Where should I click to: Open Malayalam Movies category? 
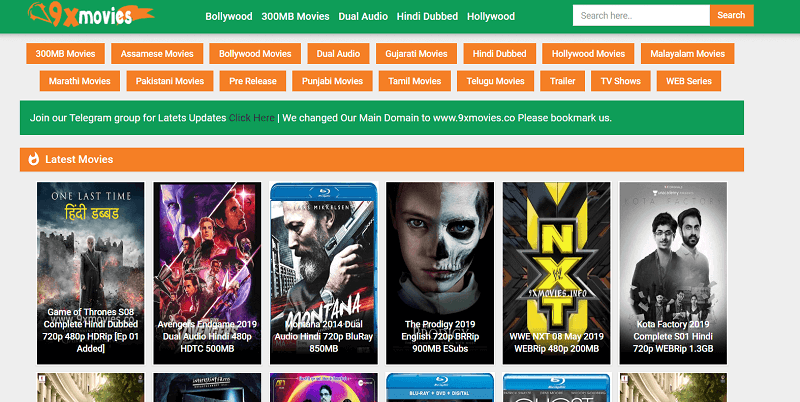click(x=687, y=54)
